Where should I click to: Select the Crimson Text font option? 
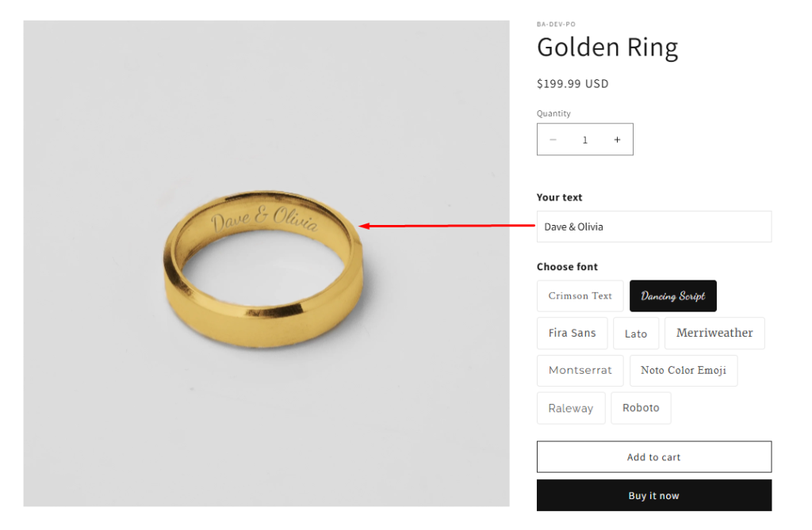click(580, 296)
